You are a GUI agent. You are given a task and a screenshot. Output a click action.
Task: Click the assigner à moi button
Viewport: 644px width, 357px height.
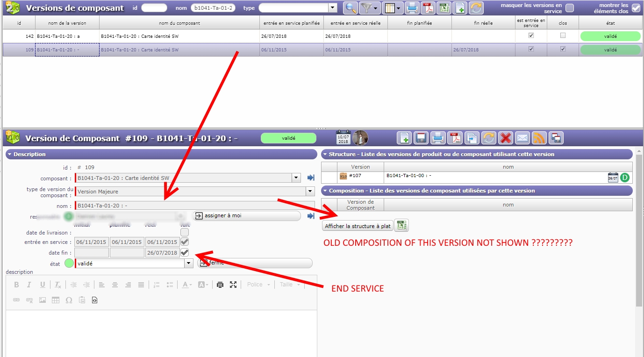tap(247, 216)
